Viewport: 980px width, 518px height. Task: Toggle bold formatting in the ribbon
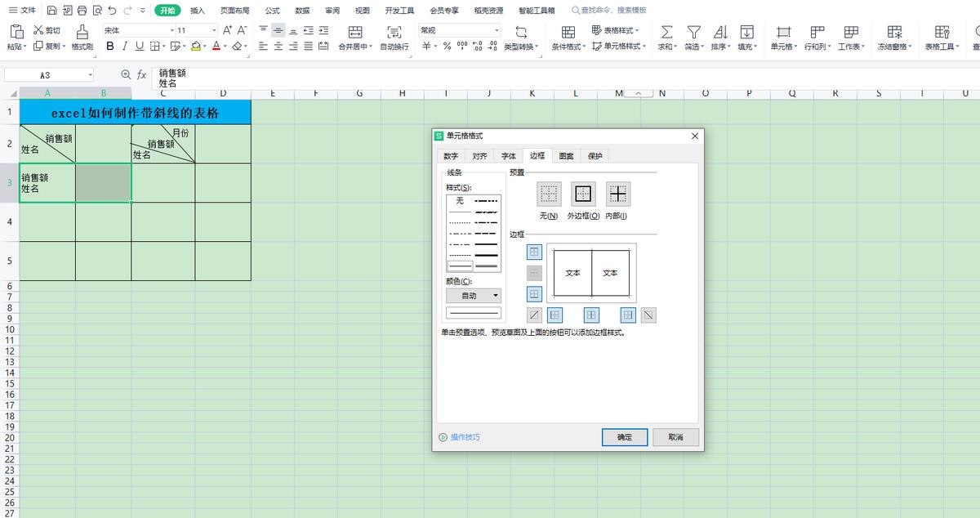(110, 47)
